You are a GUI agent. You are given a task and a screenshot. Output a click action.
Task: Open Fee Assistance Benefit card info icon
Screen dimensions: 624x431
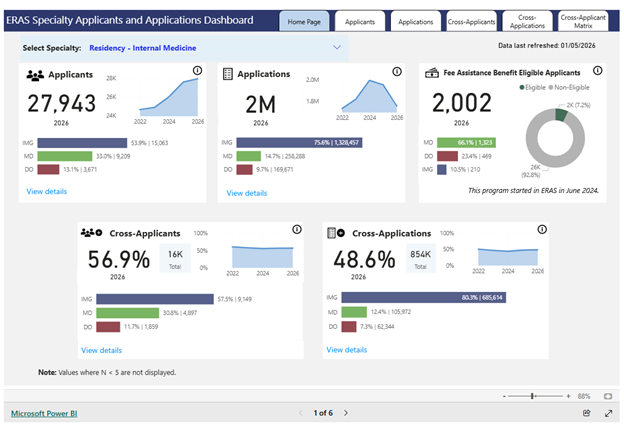[597, 71]
